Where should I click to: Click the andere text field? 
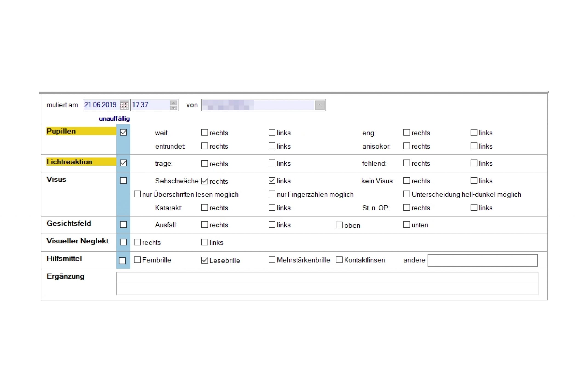pos(483,260)
